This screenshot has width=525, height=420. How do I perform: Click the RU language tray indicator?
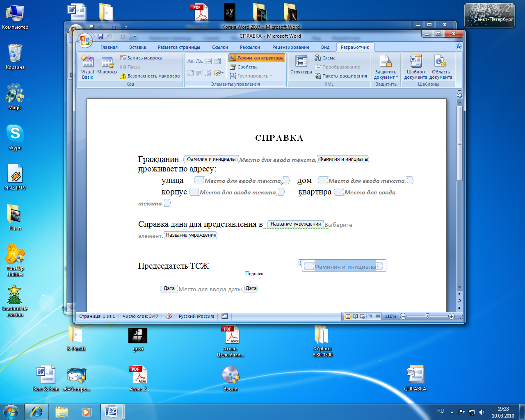[441, 411]
